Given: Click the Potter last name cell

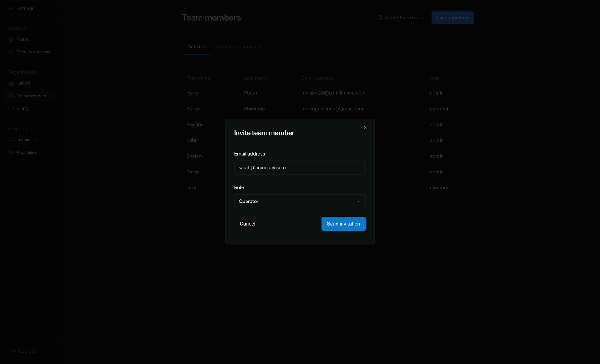Looking at the screenshot, I should 251,93.
